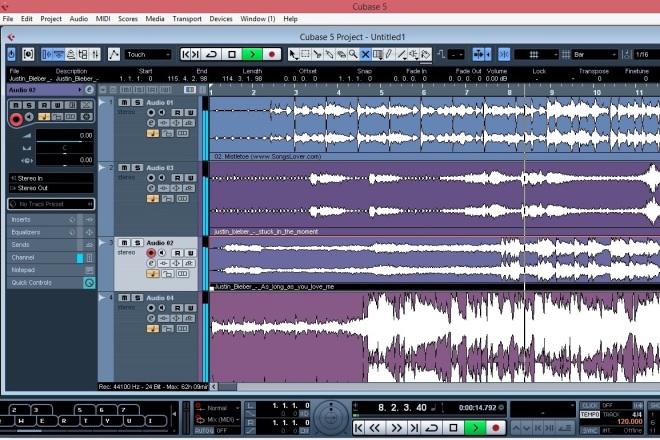The height and width of the screenshot is (440, 660).
Task: Select the Mute X tool
Action: (x=365, y=54)
